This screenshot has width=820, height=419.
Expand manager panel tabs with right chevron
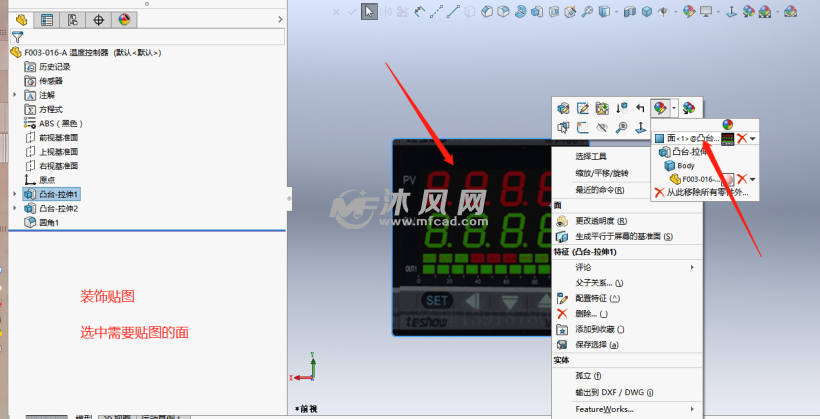coord(280,19)
